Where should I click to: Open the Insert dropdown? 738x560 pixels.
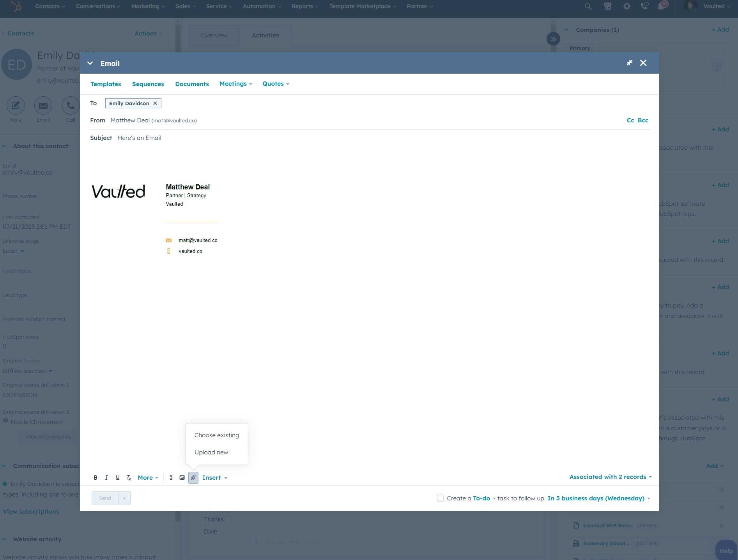(x=215, y=477)
